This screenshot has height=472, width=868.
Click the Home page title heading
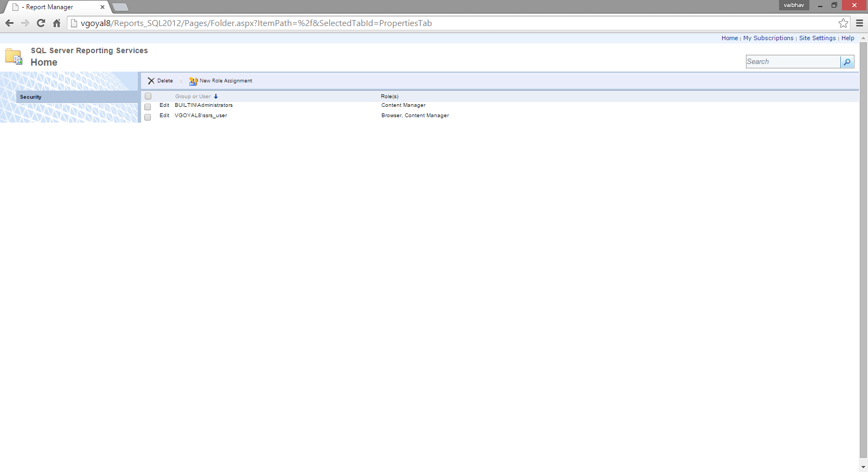(44, 62)
